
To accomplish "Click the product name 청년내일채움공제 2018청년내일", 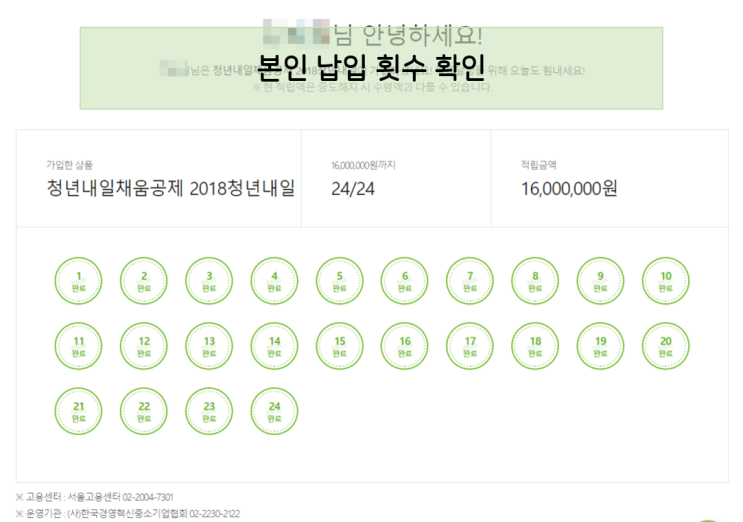I will coord(171,189).
